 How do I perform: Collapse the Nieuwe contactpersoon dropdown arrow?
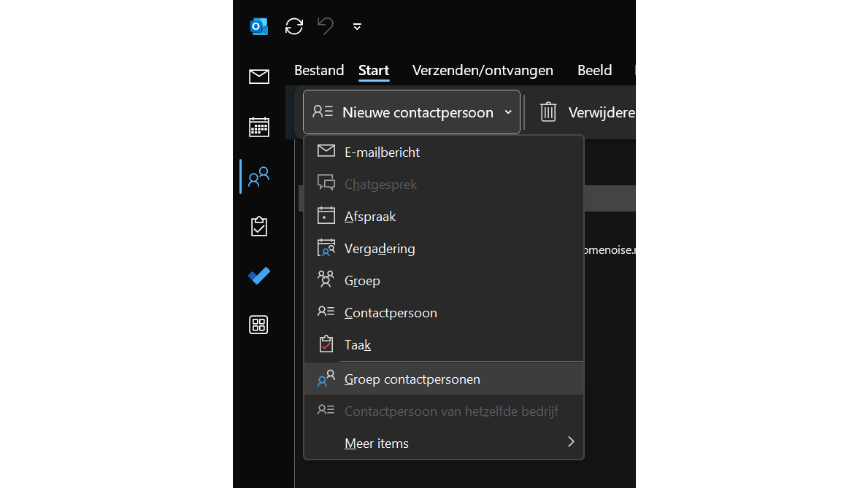tap(508, 112)
